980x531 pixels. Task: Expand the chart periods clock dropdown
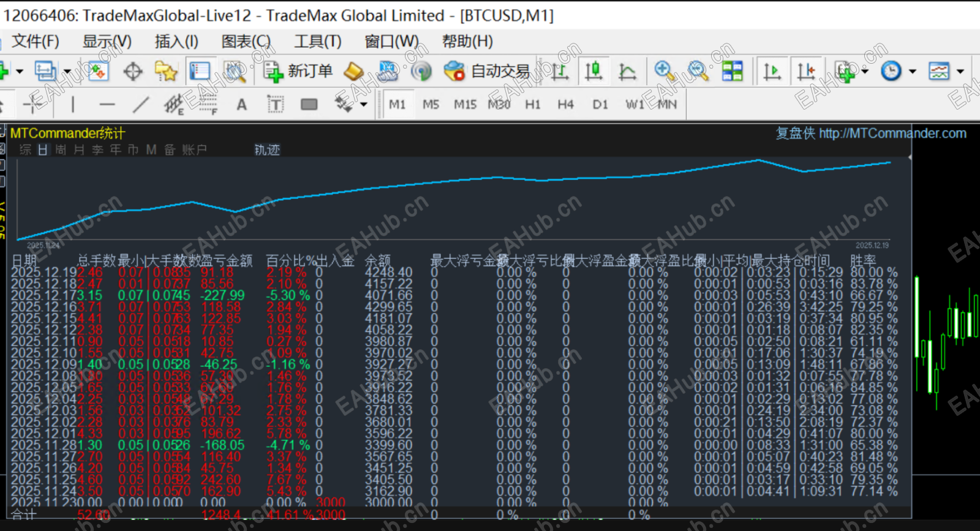[x=912, y=72]
